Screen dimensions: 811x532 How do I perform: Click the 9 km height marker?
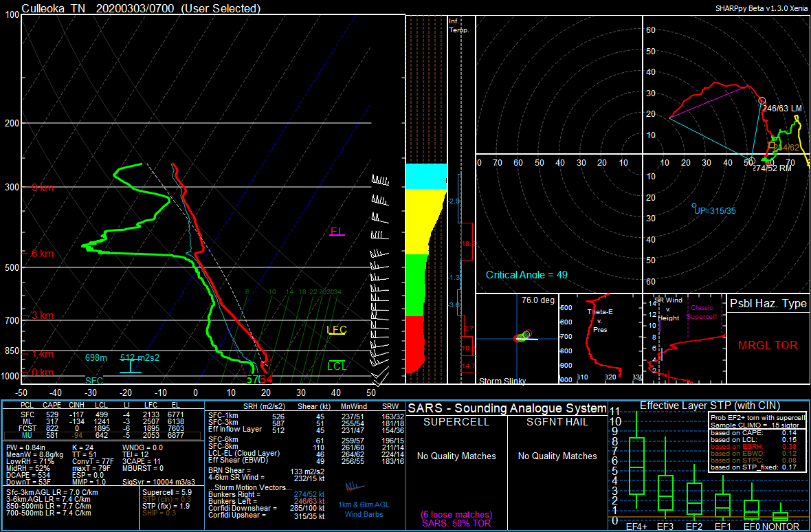click(38, 188)
